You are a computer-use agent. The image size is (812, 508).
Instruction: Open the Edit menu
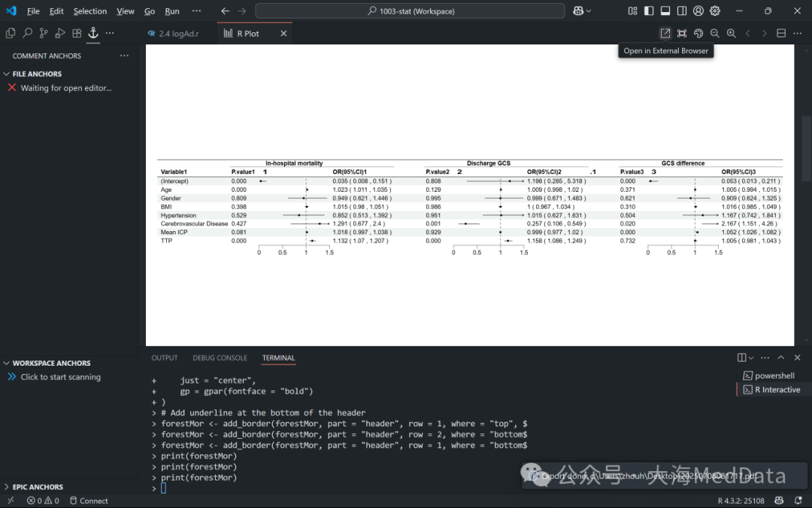pos(56,11)
